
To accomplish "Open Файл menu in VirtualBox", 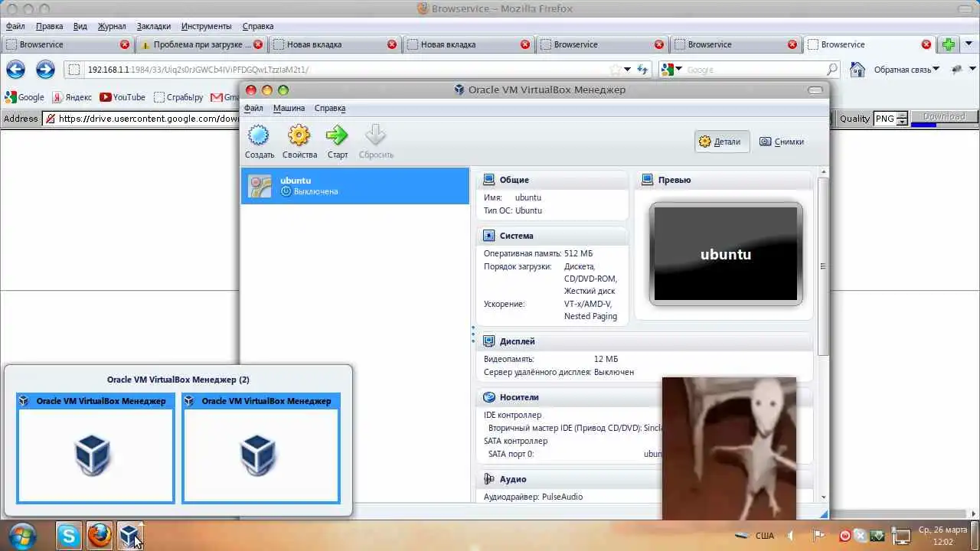I will coord(253,108).
